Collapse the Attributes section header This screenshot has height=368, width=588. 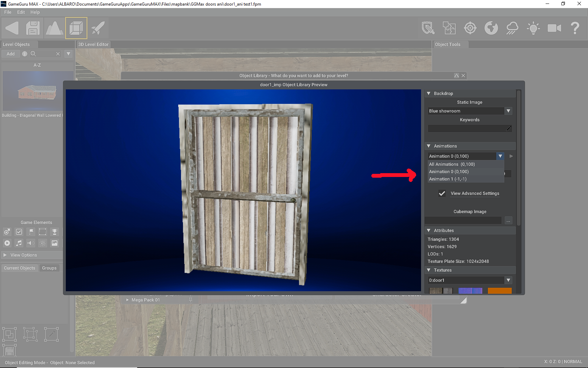pyautogui.click(x=429, y=230)
